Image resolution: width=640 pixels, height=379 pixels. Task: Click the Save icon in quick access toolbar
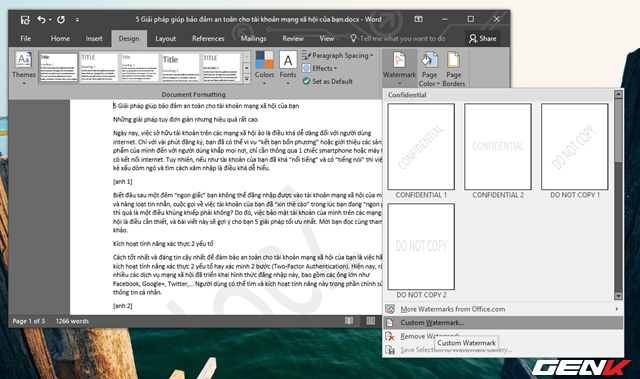click(x=25, y=20)
